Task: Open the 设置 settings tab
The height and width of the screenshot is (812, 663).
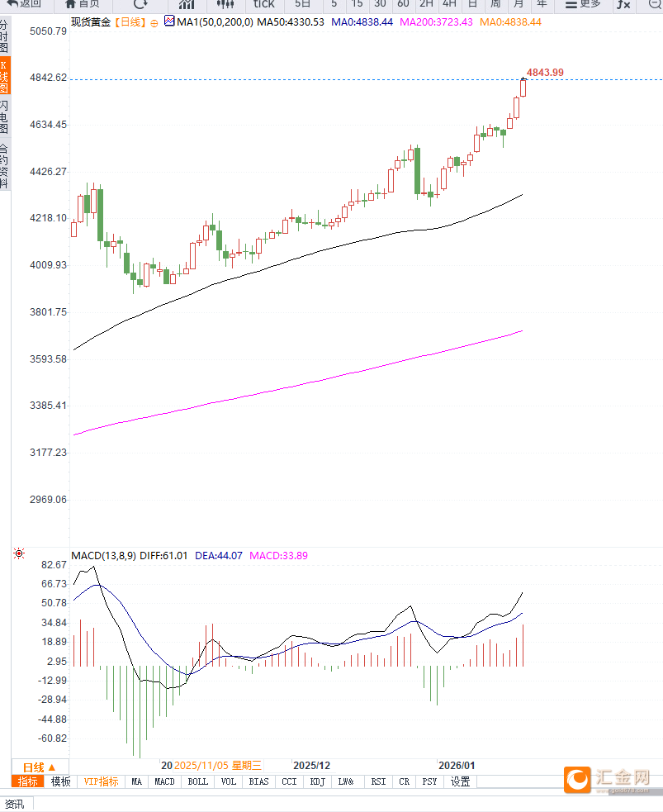Action: pos(460,781)
